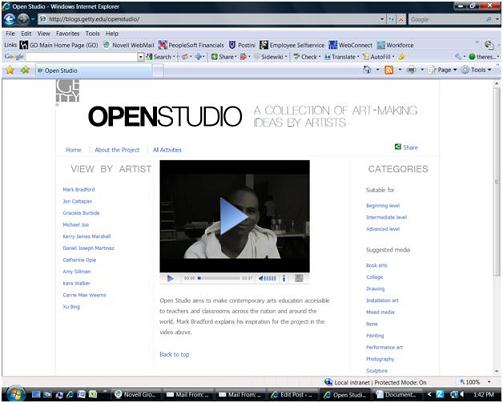Open the Mark Bradford artist link
503x403 pixels.
pos(79,189)
